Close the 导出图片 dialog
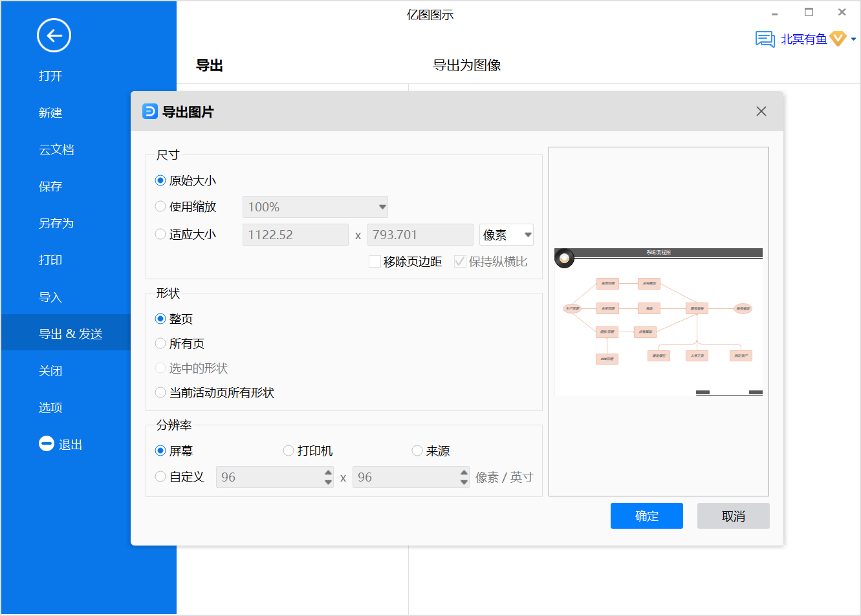This screenshot has height=616, width=861. (x=761, y=111)
